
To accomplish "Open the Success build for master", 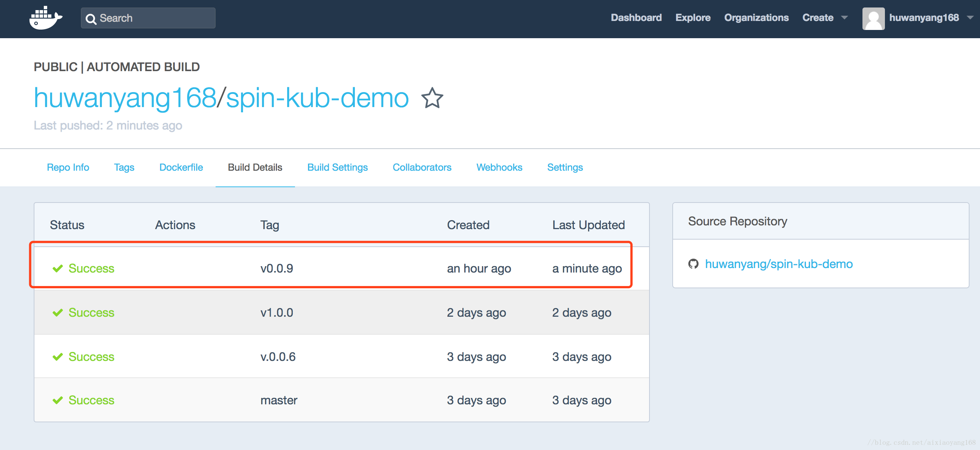I will point(91,400).
